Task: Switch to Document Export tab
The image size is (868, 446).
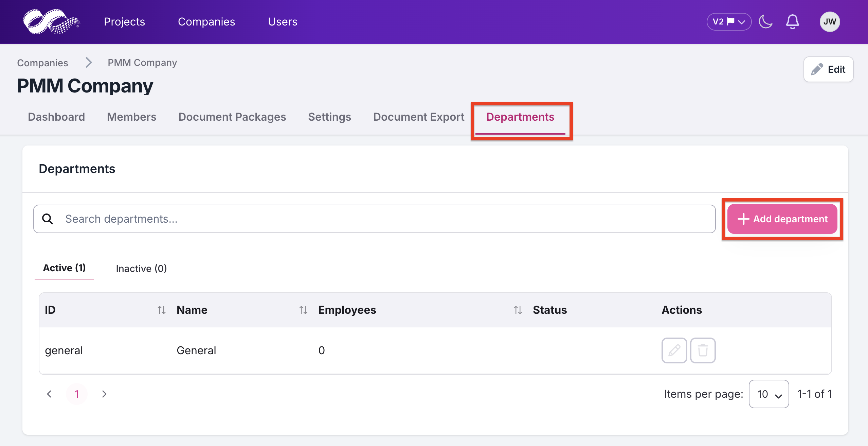Action: point(419,117)
